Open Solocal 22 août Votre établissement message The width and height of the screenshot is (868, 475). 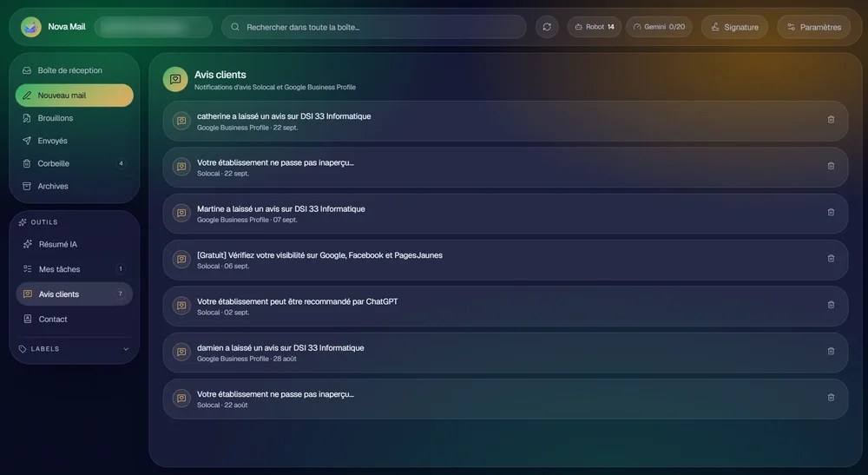505,399
